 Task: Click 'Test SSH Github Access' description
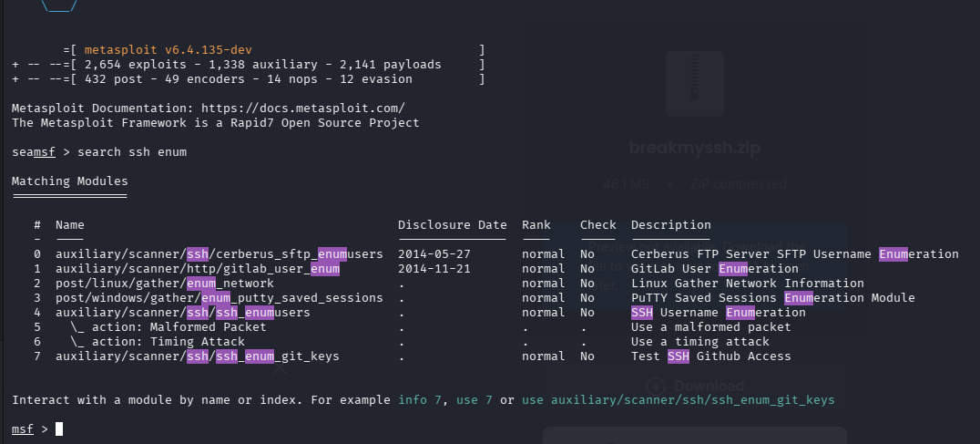click(710, 356)
